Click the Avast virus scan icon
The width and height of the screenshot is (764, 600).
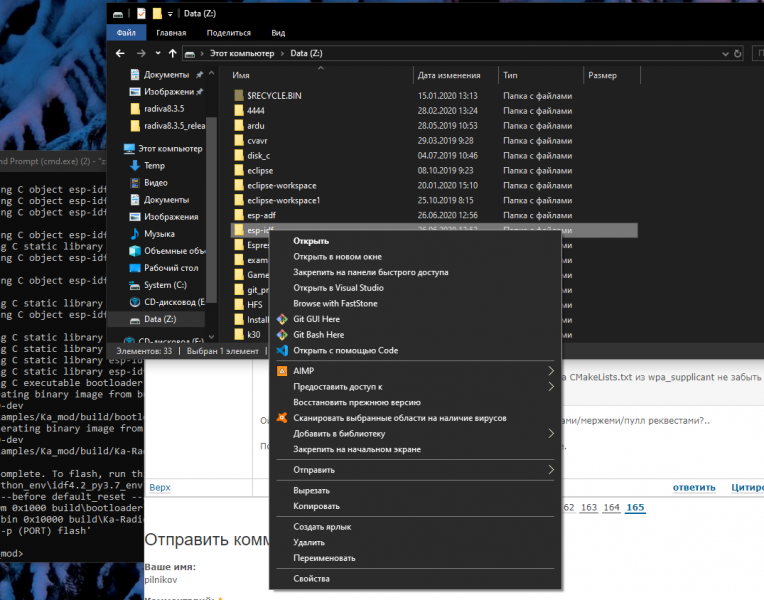tap(282, 417)
